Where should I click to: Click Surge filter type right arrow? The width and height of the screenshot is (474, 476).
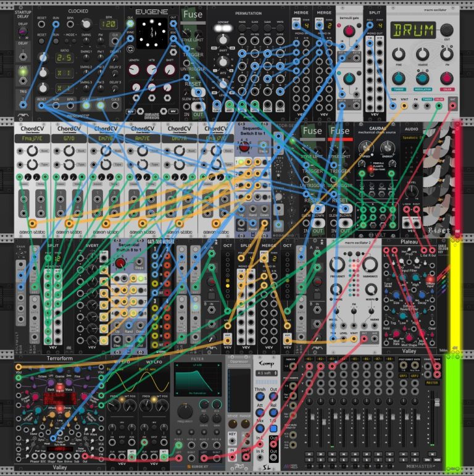pos(219,365)
